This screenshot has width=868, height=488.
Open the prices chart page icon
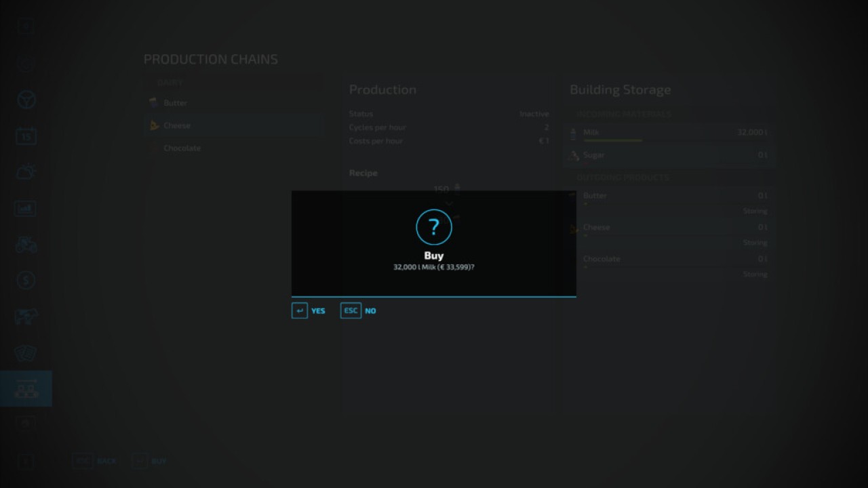(x=26, y=209)
